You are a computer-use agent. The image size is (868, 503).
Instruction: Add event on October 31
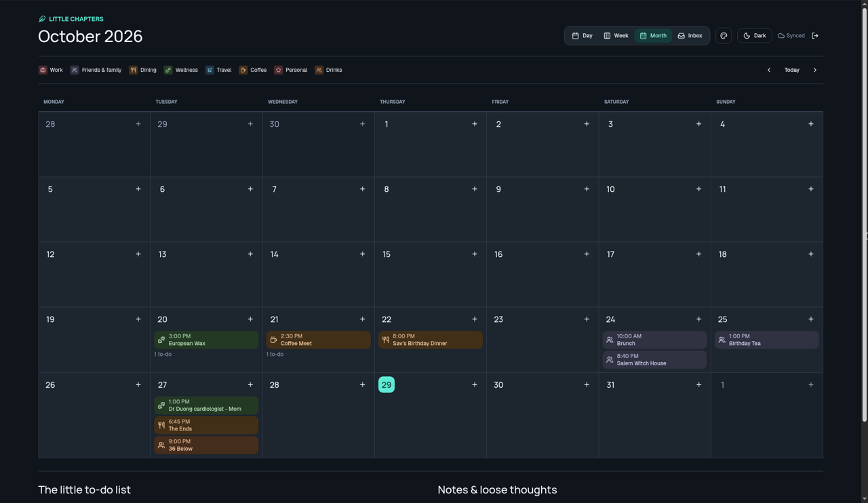[698, 385]
